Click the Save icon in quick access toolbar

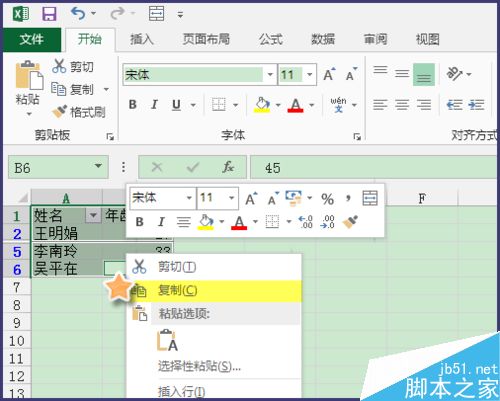49,14
